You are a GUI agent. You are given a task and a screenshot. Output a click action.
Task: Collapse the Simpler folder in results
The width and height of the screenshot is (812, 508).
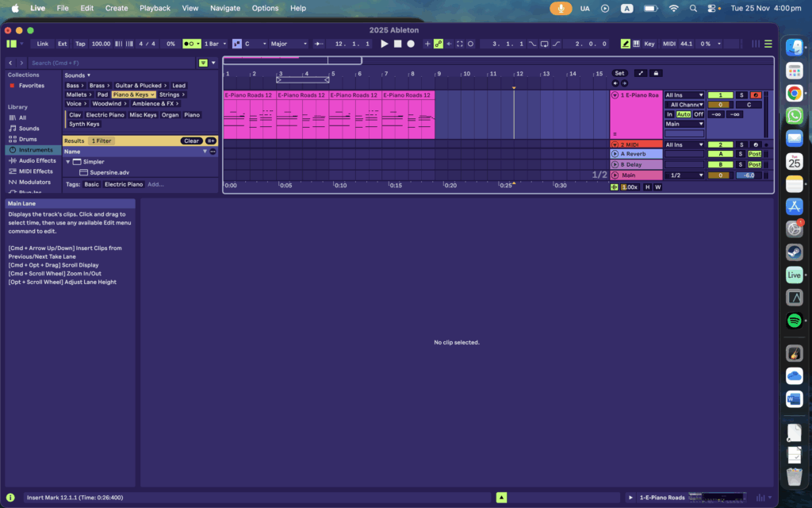[68, 162]
